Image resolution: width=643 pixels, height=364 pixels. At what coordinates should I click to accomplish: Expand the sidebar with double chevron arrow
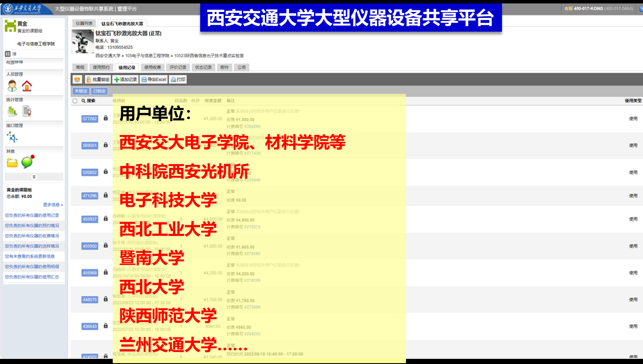click(34, 177)
